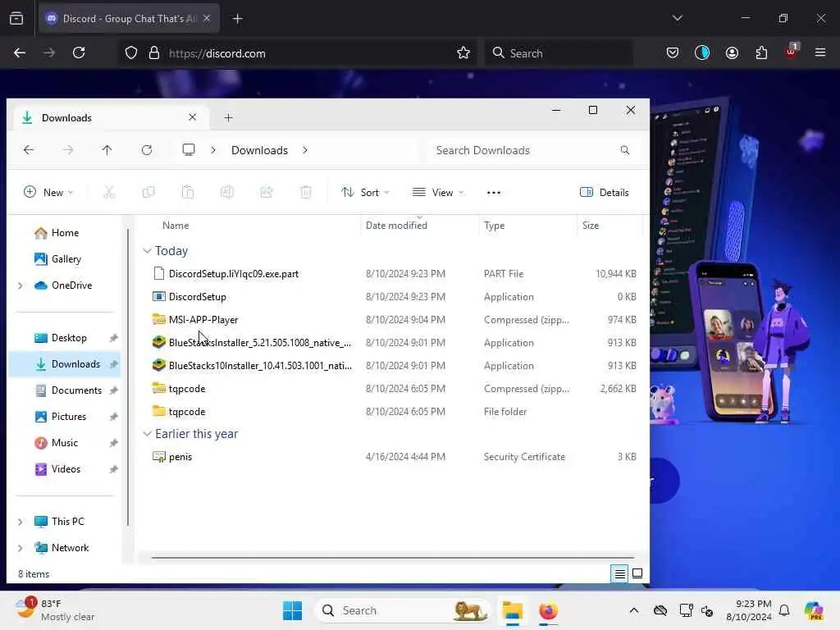This screenshot has height=630, width=840.
Task: Switch to details list view icon
Action: click(620, 573)
